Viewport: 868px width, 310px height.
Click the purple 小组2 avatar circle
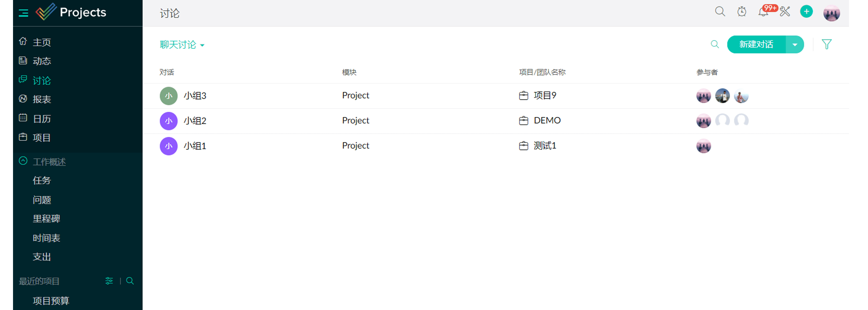(168, 121)
